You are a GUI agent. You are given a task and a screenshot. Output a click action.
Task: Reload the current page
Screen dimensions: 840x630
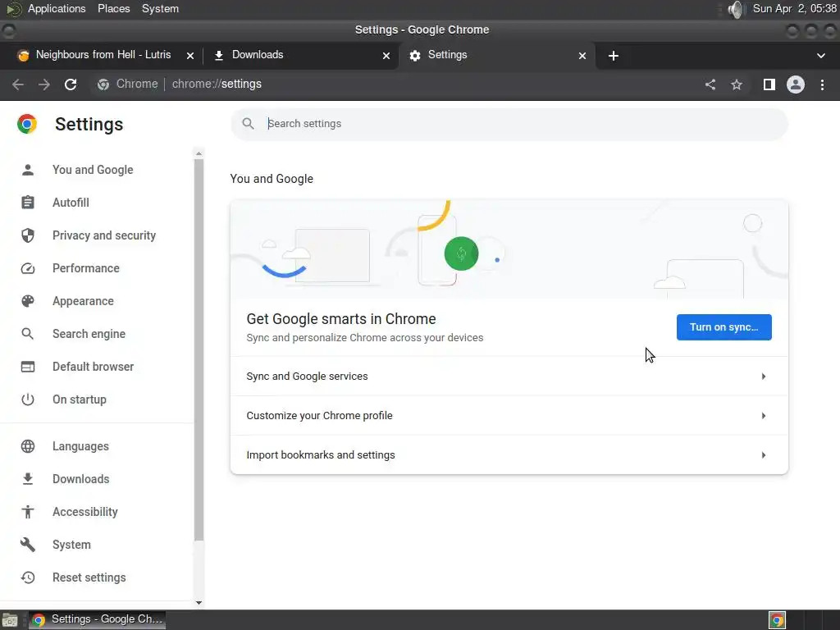point(71,84)
